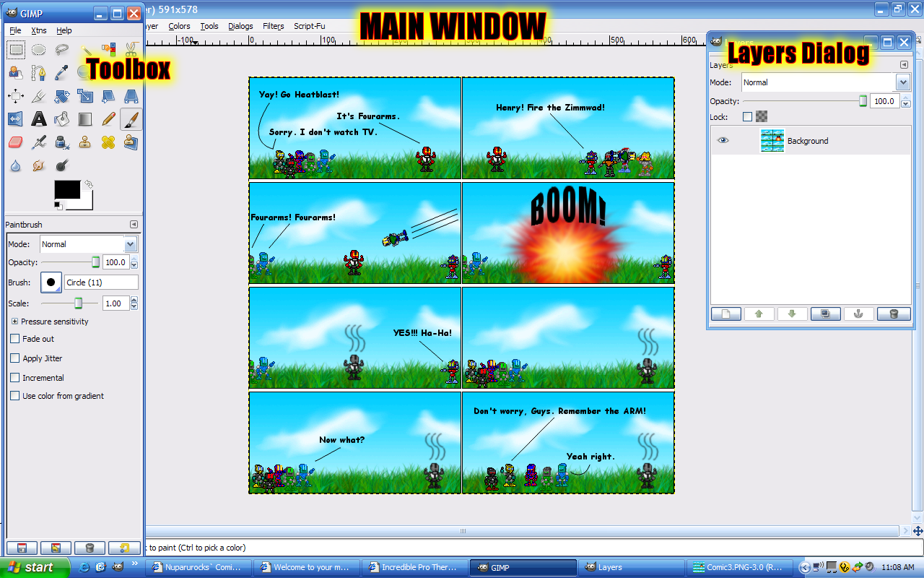Viewport: 924px width, 578px height.
Task: Select the Bucket Fill tool
Action: pos(62,119)
